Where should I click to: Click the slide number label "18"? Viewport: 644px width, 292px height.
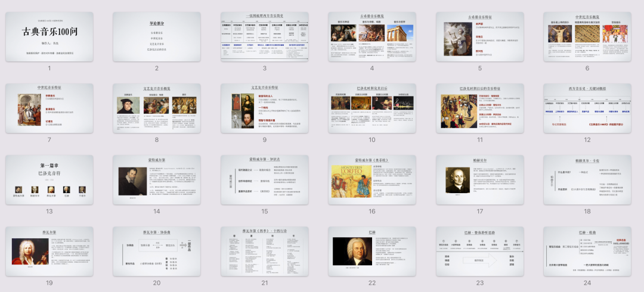pyautogui.click(x=587, y=212)
